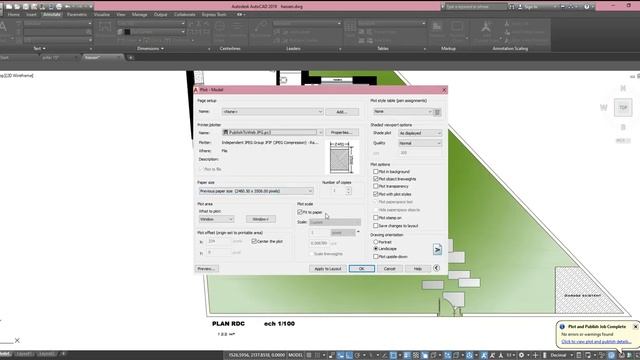Open the Quality dropdown
Image resolution: width=640 pixels, height=360 pixels.
(x=420, y=143)
